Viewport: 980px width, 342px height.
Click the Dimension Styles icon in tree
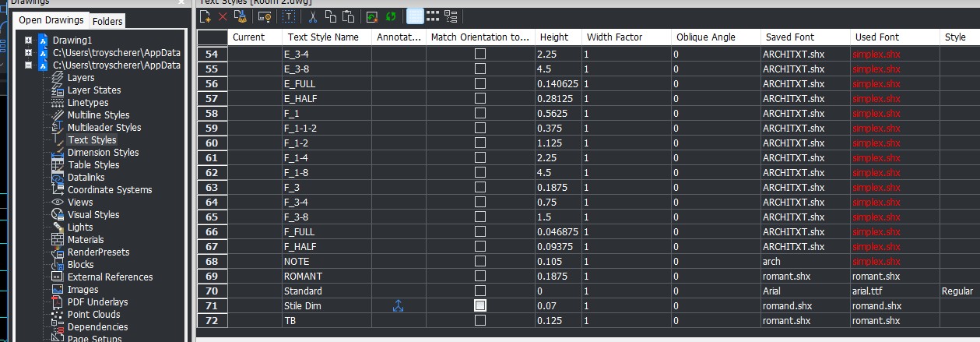click(58, 152)
